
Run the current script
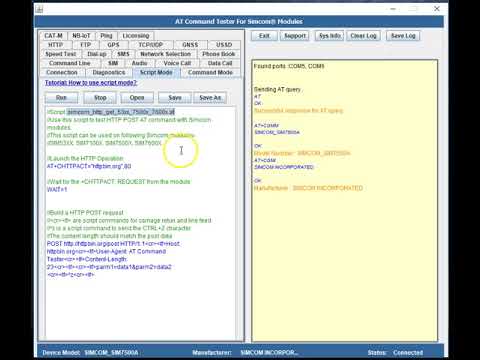[x=61, y=98]
